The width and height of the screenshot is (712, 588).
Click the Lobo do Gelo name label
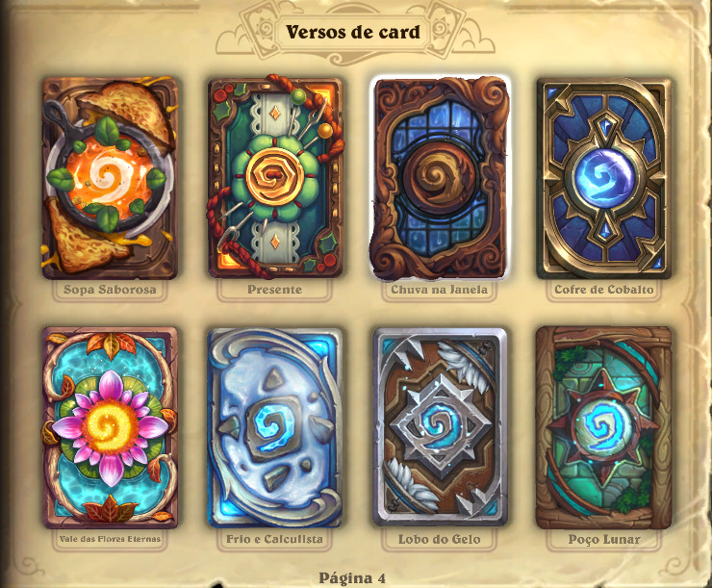click(x=440, y=540)
